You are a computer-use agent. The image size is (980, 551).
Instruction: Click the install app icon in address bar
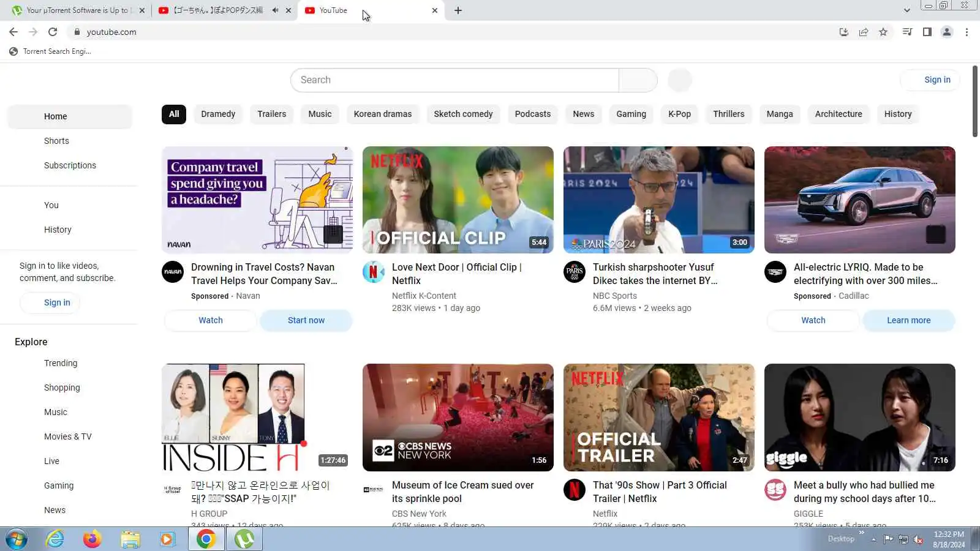coord(844,32)
